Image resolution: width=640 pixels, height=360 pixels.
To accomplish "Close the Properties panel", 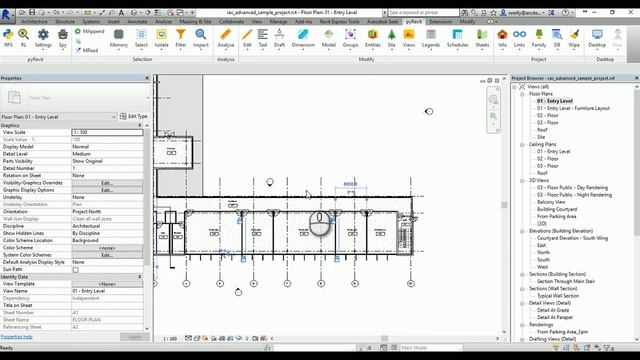I will [x=147, y=78].
